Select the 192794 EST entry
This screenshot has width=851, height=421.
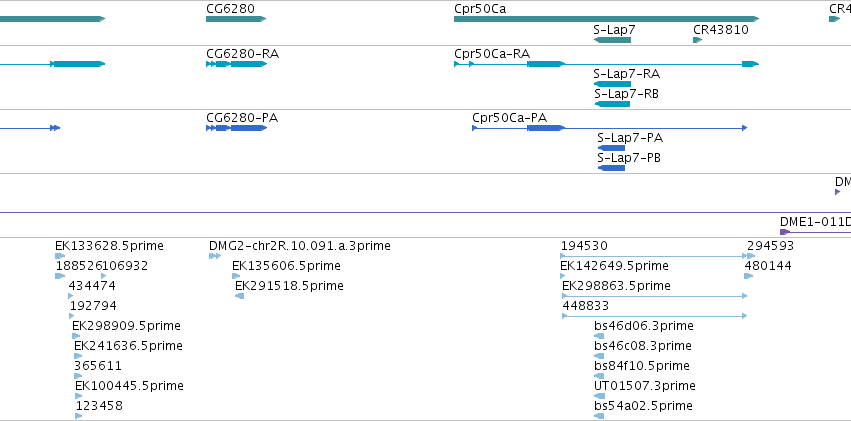(x=72, y=316)
